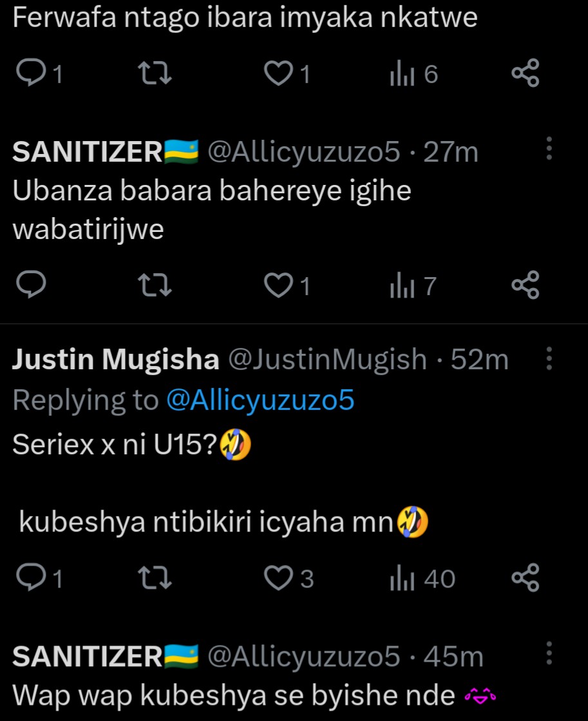Open more options for the 45m SANITIZER tweet

click(x=549, y=653)
